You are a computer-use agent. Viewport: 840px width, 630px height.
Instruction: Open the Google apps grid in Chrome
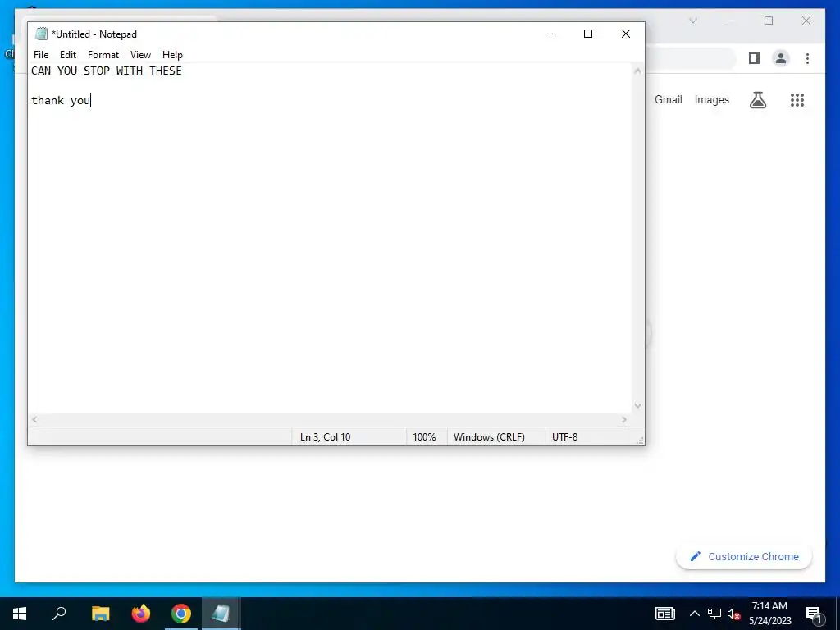(x=797, y=99)
